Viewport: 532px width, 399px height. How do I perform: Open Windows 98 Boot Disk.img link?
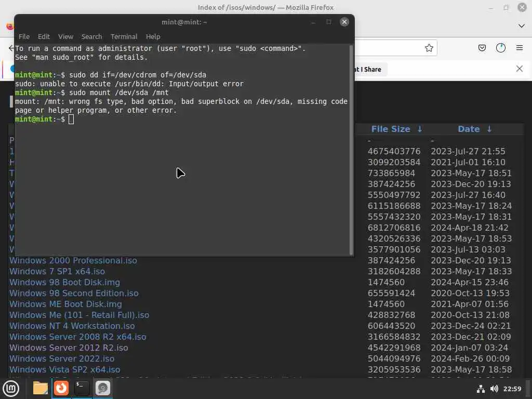tap(64, 282)
